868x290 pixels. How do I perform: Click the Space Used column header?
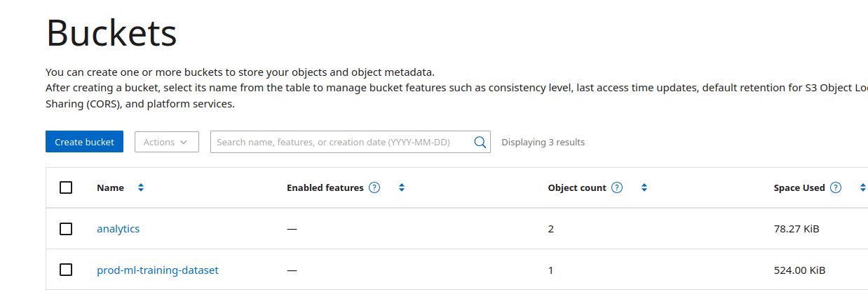click(799, 187)
